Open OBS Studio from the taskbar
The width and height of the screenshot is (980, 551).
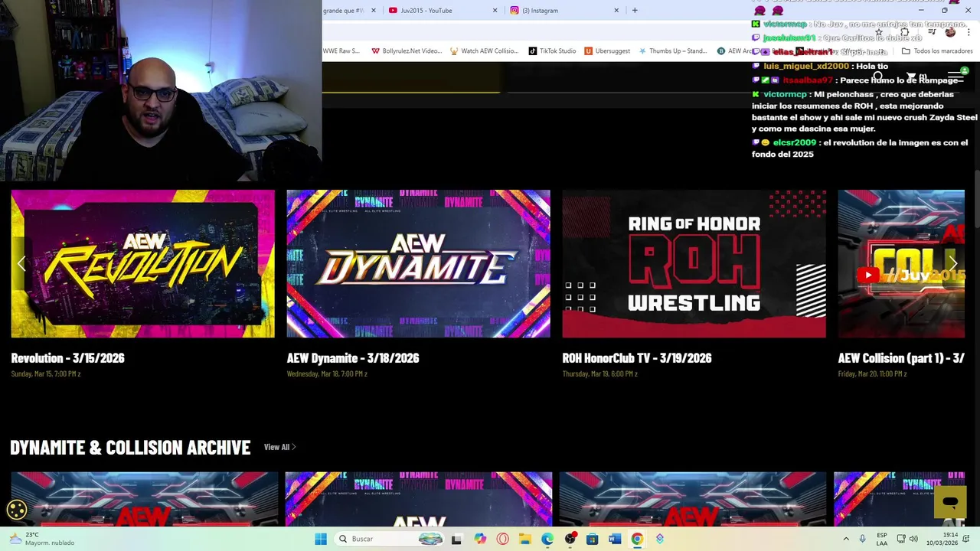pos(570,539)
